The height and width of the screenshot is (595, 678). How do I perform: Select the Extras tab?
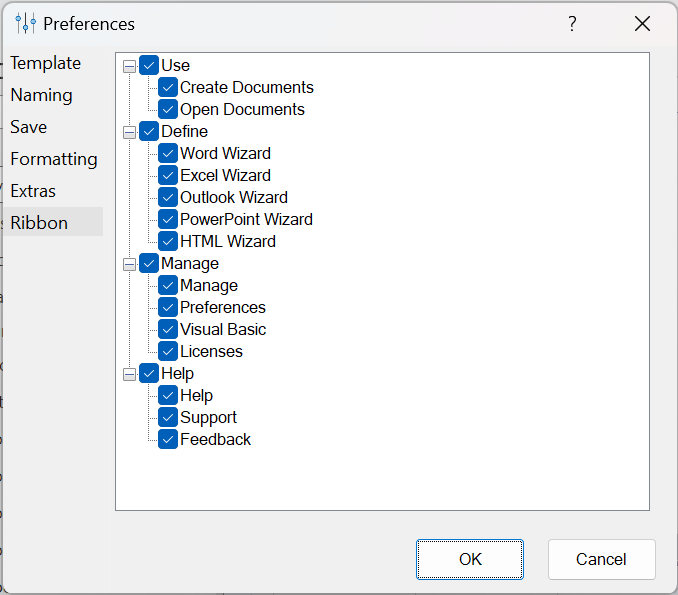(33, 191)
